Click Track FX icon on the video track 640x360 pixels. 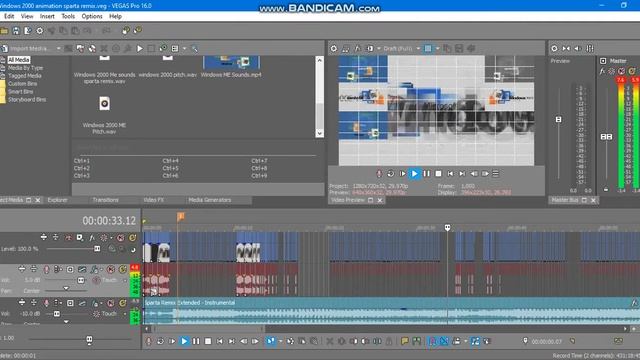click(x=92, y=238)
